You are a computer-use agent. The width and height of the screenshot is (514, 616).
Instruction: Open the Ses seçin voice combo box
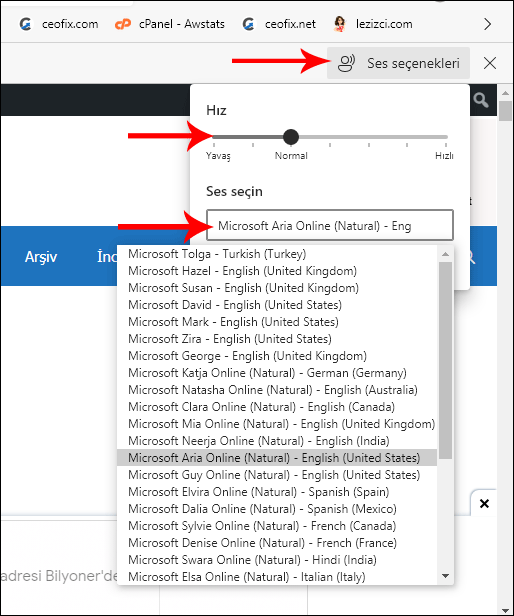330,225
